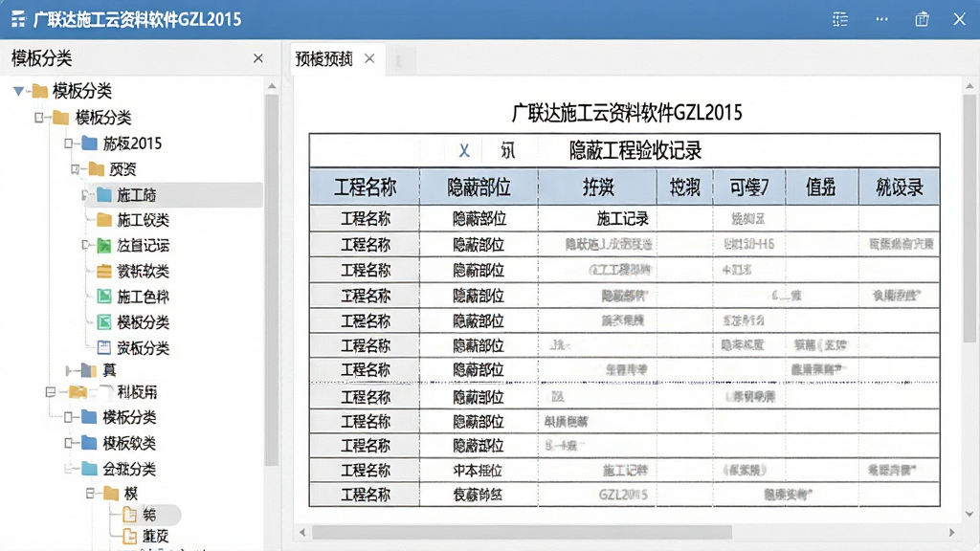Toggle the expander beside blue-folder 模板分类
Image resolution: width=980 pixels, height=551 pixels.
(69, 417)
